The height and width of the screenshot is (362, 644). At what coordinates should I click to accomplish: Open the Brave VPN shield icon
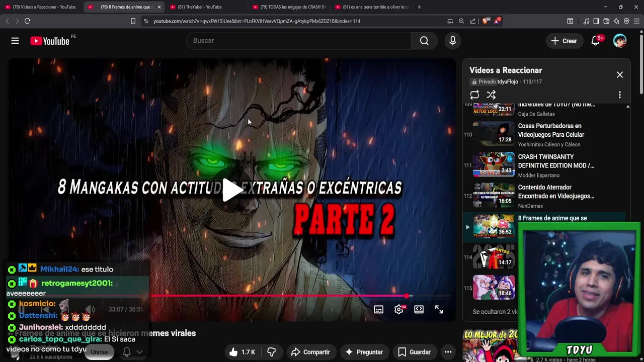tap(626, 21)
